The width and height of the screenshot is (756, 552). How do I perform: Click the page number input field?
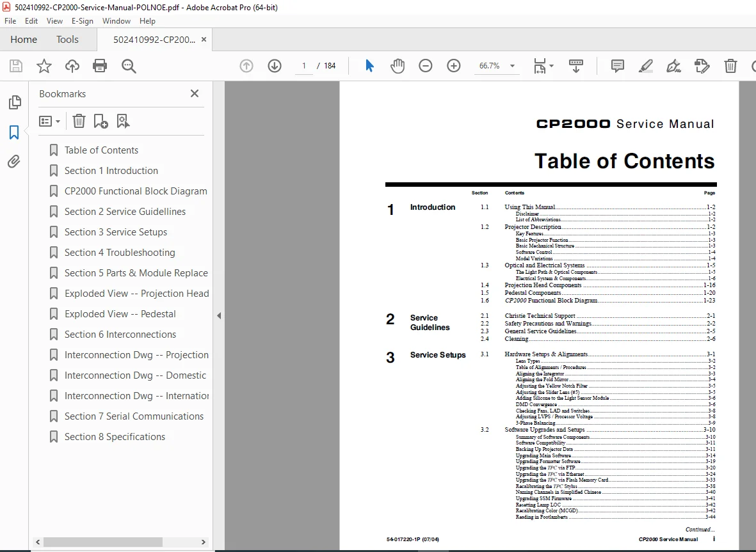click(x=304, y=66)
